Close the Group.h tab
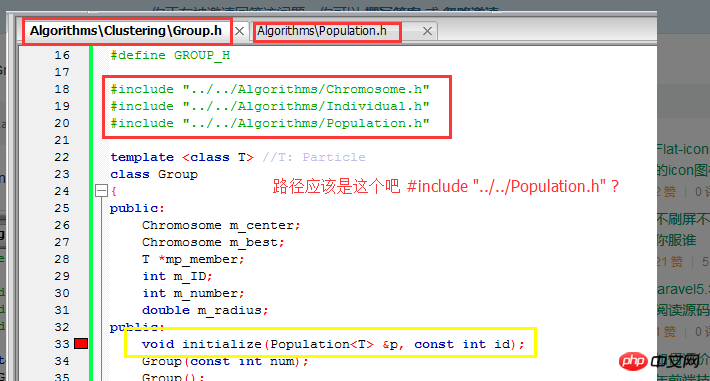This screenshot has width=710, height=381. (240, 31)
